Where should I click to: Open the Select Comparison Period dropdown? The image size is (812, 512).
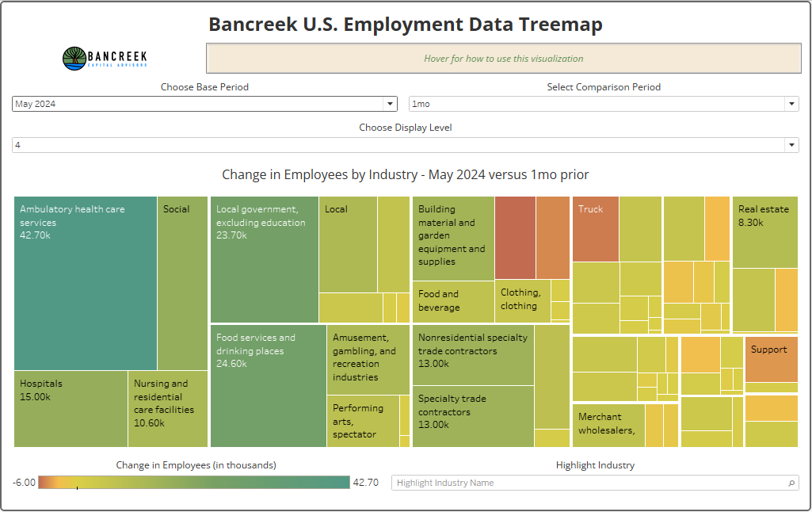pos(791,104)
